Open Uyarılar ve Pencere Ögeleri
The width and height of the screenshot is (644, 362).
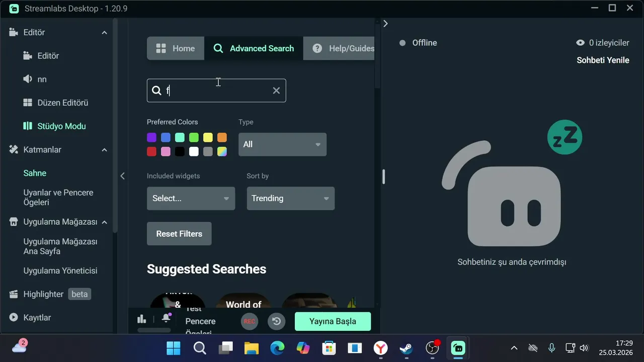[58, 197]
